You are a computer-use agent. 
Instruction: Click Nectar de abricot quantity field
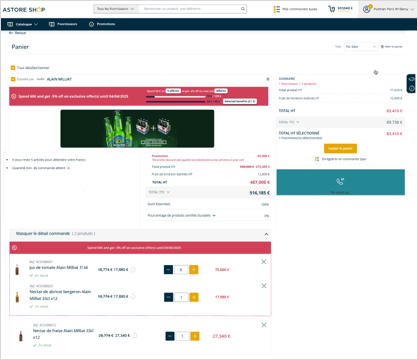[x=181, y=297]
